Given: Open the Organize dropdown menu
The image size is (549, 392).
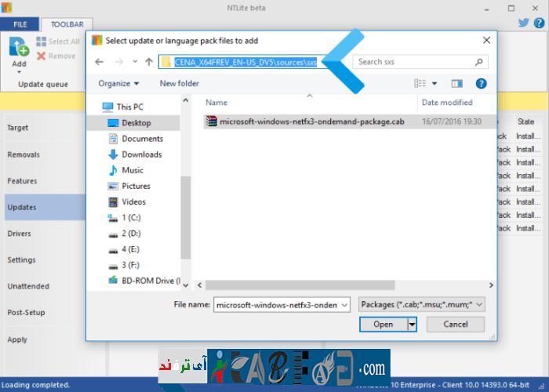Looking at the screenshot, I should pos(118,83).
